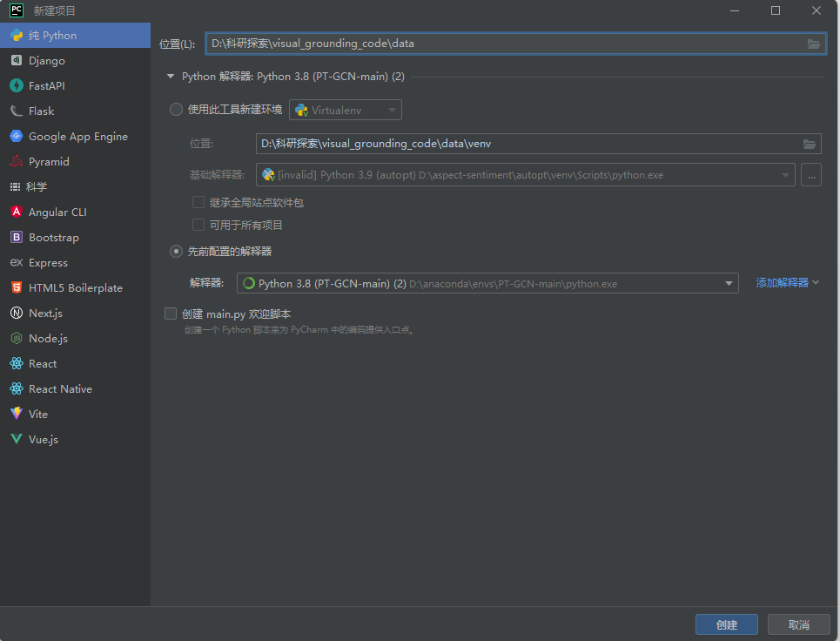Click the Virtualenv Python icon in the tool dropdown

coord(301,111)
